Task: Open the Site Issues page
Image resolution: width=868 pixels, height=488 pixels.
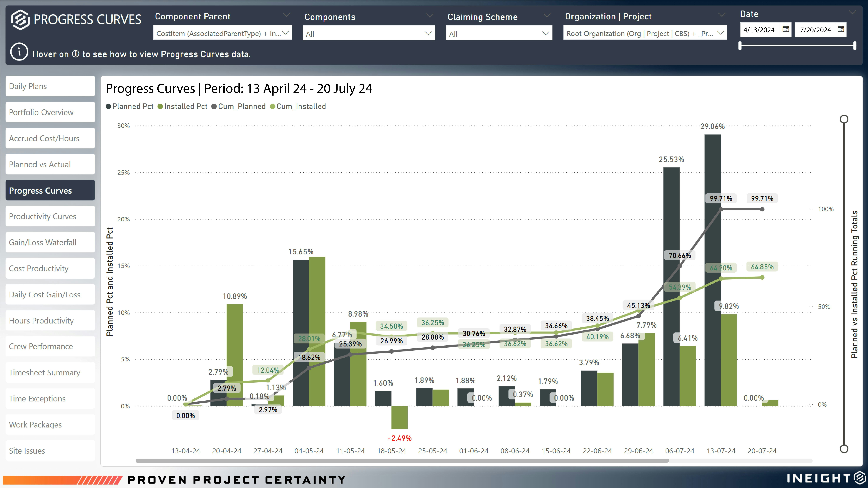Action: (x=50, y=451)
